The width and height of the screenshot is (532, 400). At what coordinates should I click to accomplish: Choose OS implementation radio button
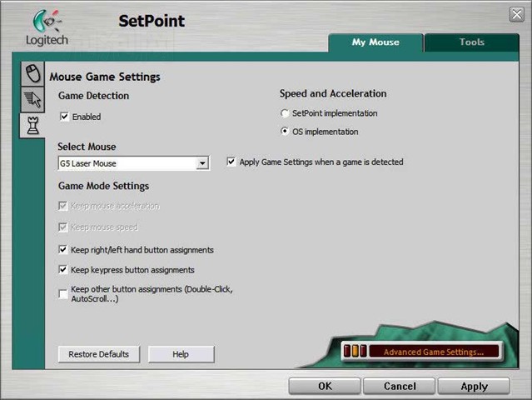tap(285, 131)
